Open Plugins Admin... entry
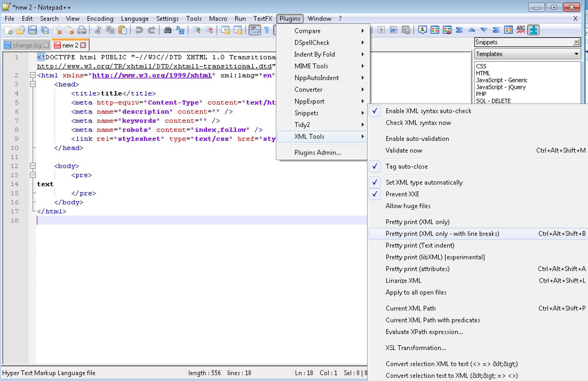Image resolution: width=588 pixels, height=381 pixels. (323, 153)
